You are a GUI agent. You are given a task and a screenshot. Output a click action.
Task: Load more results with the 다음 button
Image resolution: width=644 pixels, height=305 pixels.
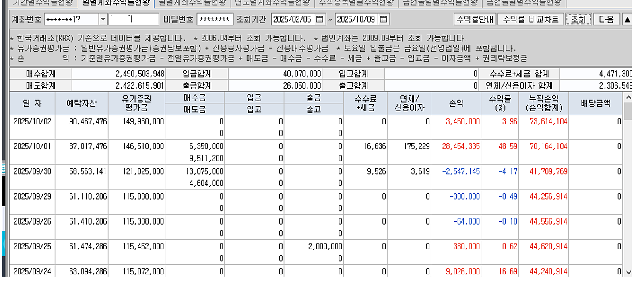pos(606,19)
